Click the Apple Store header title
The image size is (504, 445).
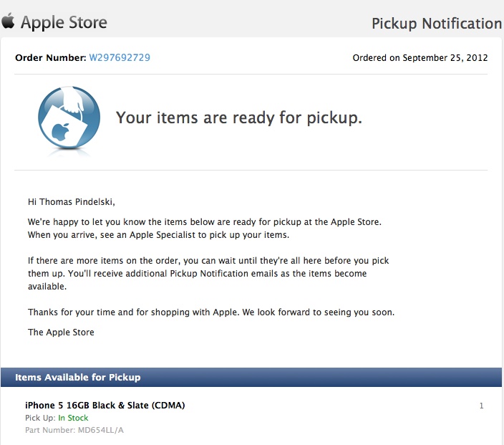tap(64, 23)
